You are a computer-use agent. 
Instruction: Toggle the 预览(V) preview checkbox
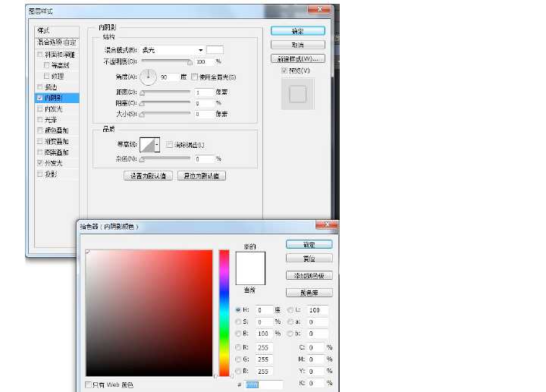click(x=284, y=71)
